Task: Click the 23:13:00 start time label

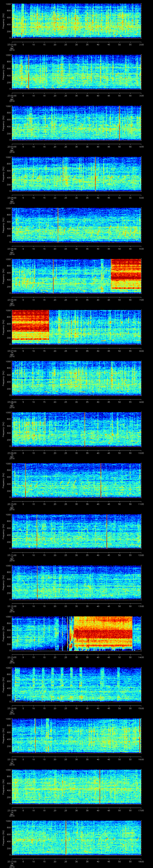Action: point(12,657)
